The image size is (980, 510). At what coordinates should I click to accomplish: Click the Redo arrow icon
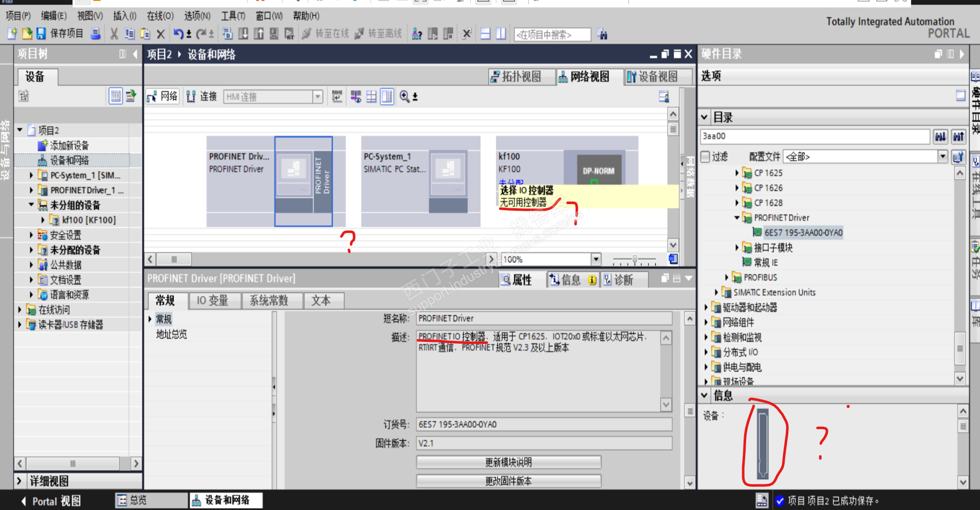point(201,34)
